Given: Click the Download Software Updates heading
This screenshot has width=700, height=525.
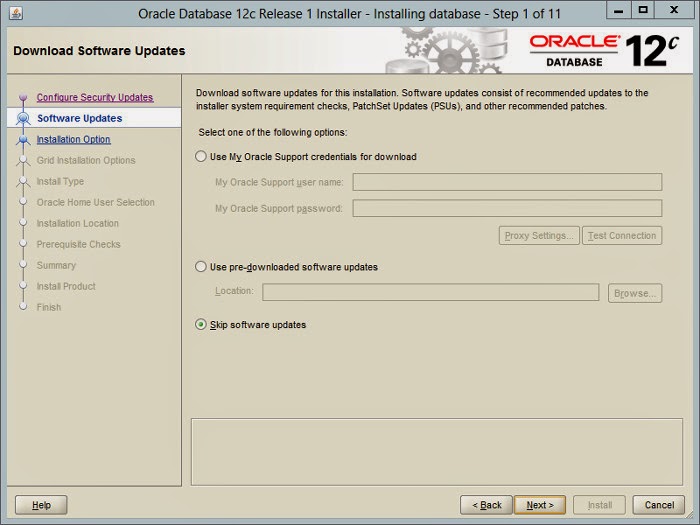Looking at the screenshot, I should coord(99,51).
